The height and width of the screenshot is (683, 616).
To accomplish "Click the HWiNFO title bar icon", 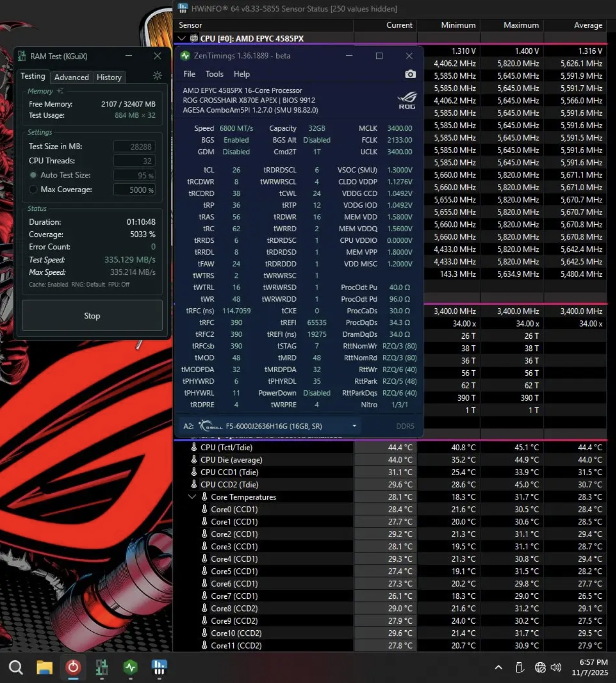I will (x=183, y=8).
